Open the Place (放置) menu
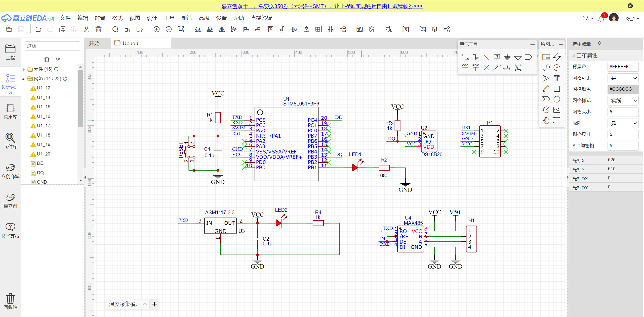Screen dimensions: 644x317 tap(100, 18)
